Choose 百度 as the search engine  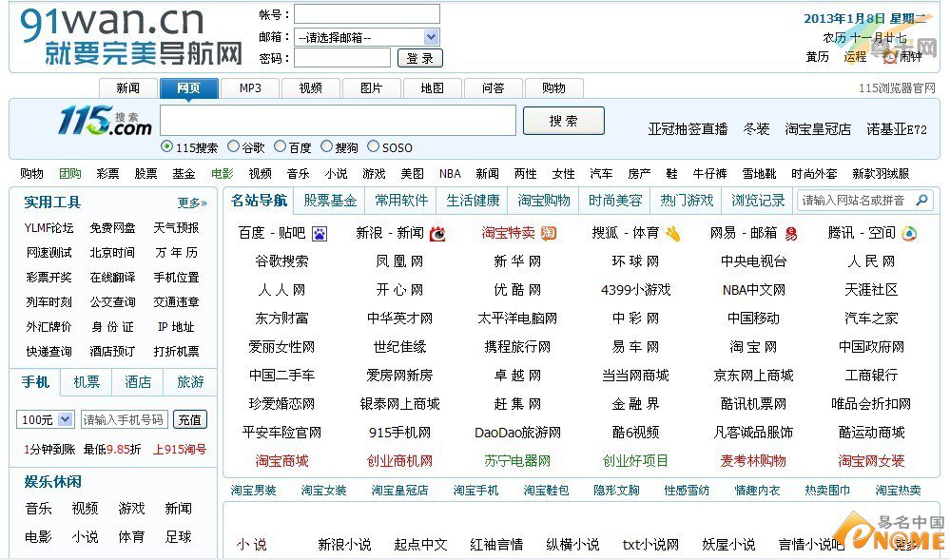pyautogui.click(x=280, y=146)
